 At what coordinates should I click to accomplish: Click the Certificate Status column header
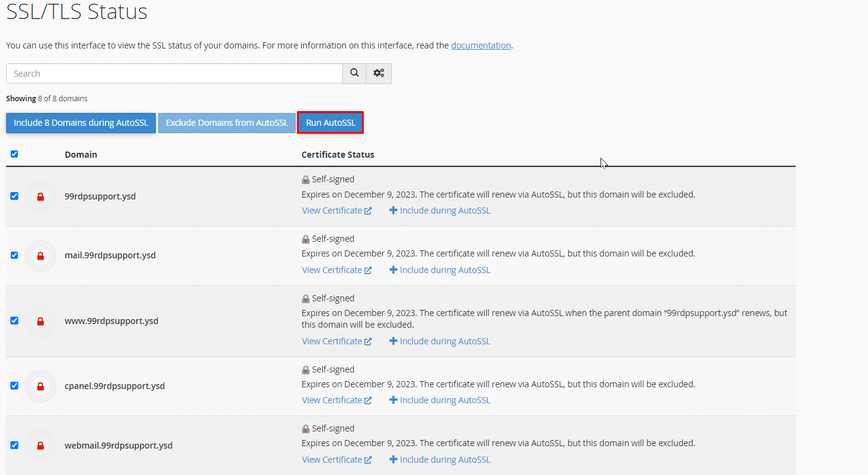click(x=337, y=155)
